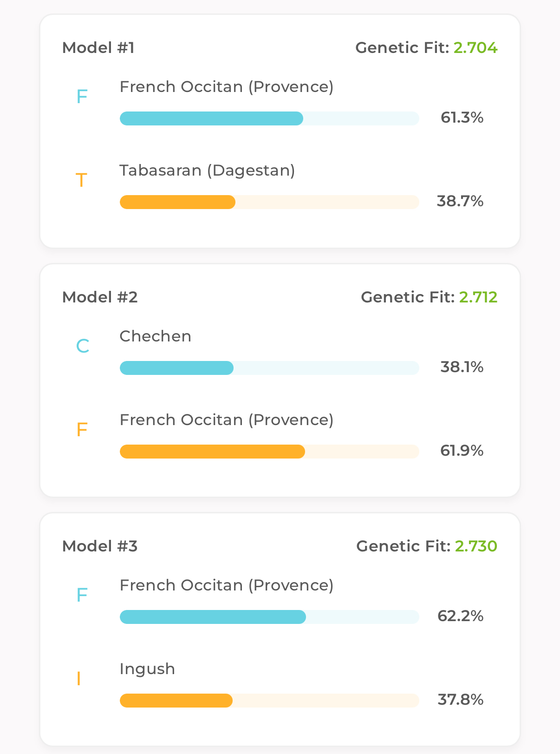560x754 pixels.
Task: Click Genetic Fit value 2.730
Action: pos(476,546)
